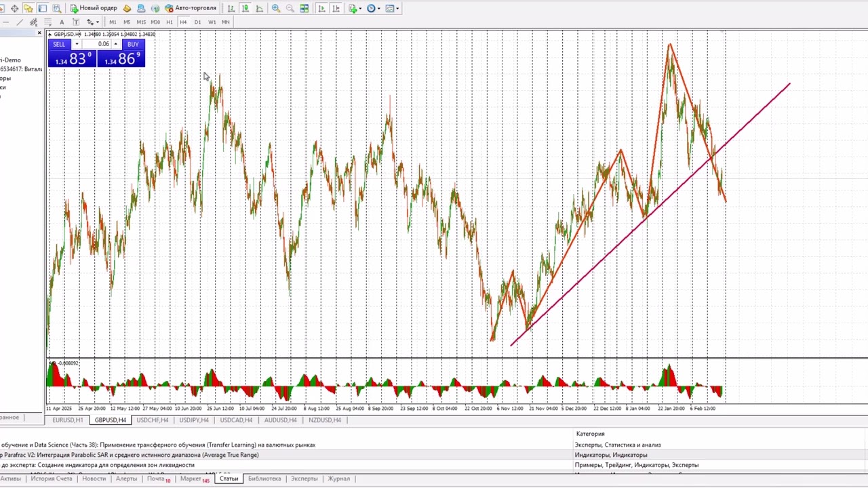This screenshot has width=868, height=488.
Task: Open the Алерты terminal tab
Action: tap(126, 479)
